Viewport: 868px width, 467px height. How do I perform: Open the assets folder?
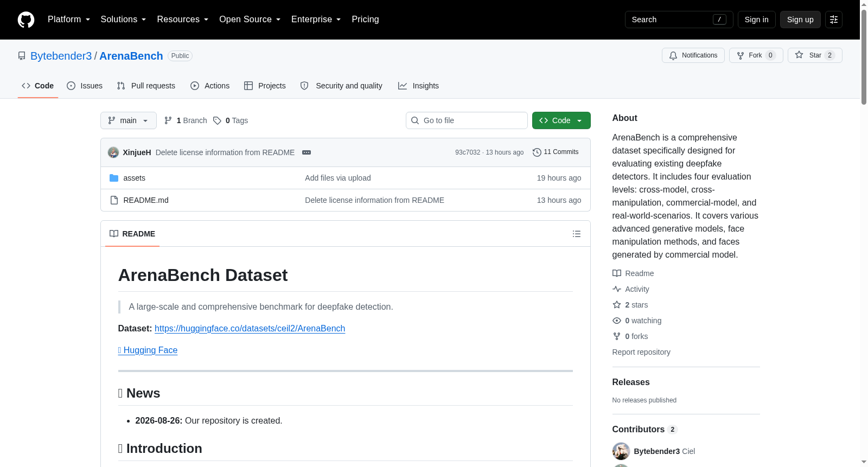pos(135,178)
